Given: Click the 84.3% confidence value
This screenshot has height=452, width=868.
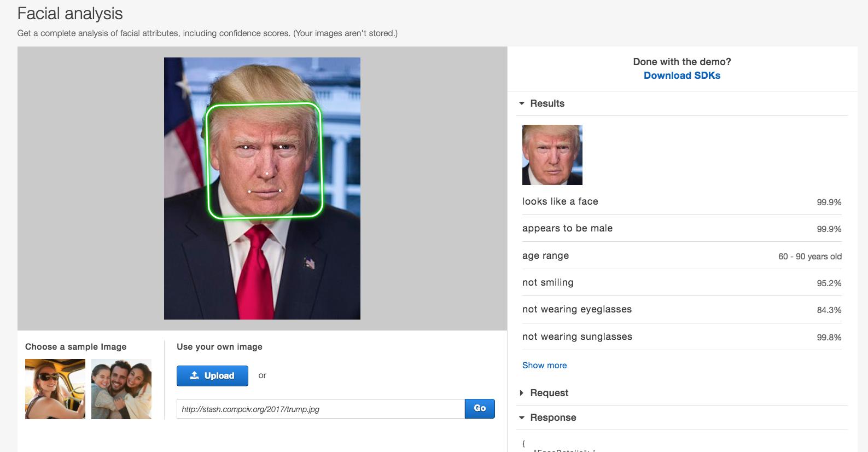Looking at the screenshot, I should 829,310.
